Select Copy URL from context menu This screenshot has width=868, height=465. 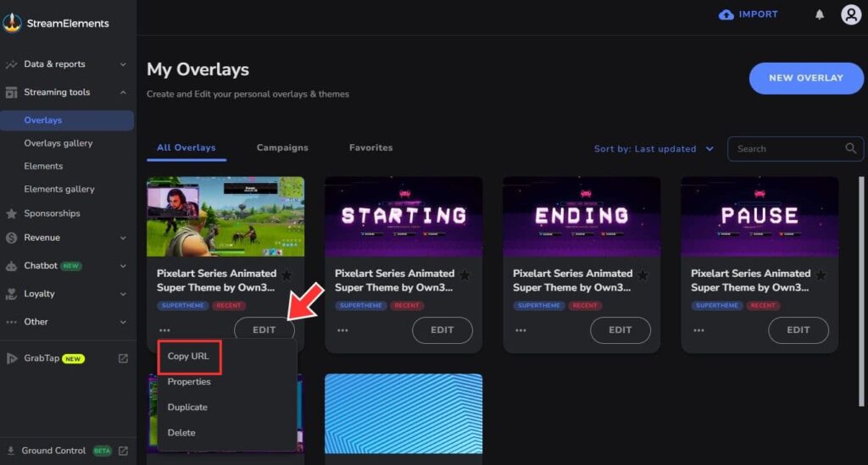[188, 356]
